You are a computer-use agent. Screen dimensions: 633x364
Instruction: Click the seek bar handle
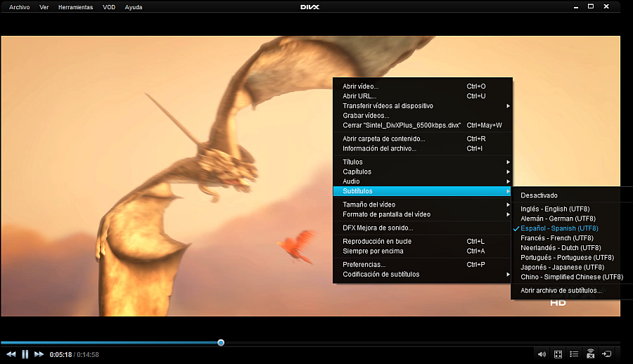221,343
